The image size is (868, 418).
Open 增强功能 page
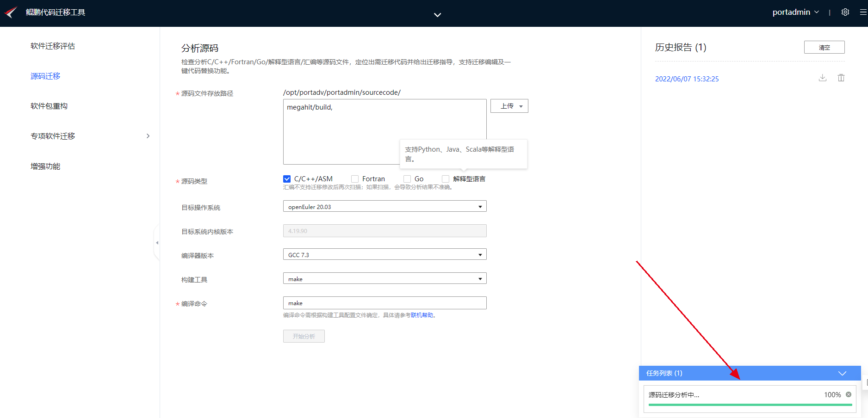(45, 166)
